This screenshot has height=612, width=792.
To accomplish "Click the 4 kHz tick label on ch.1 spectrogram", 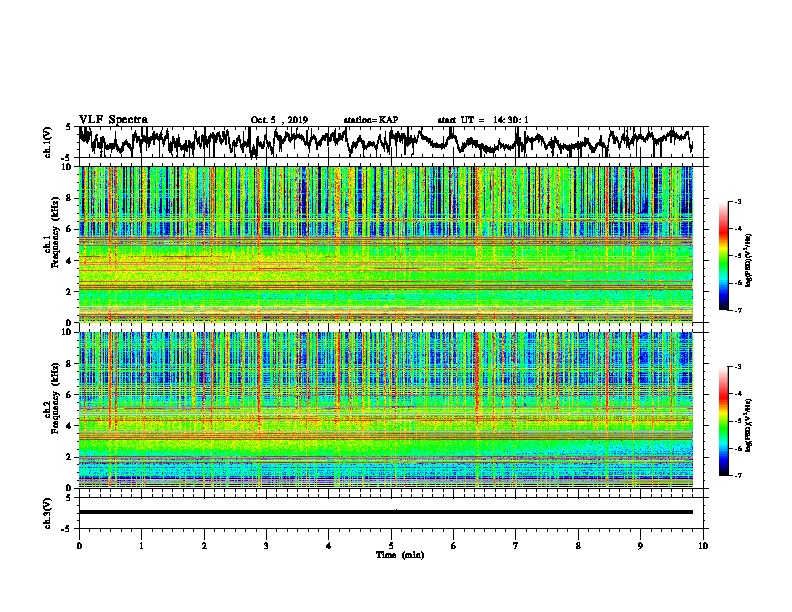I will [69, 261].
